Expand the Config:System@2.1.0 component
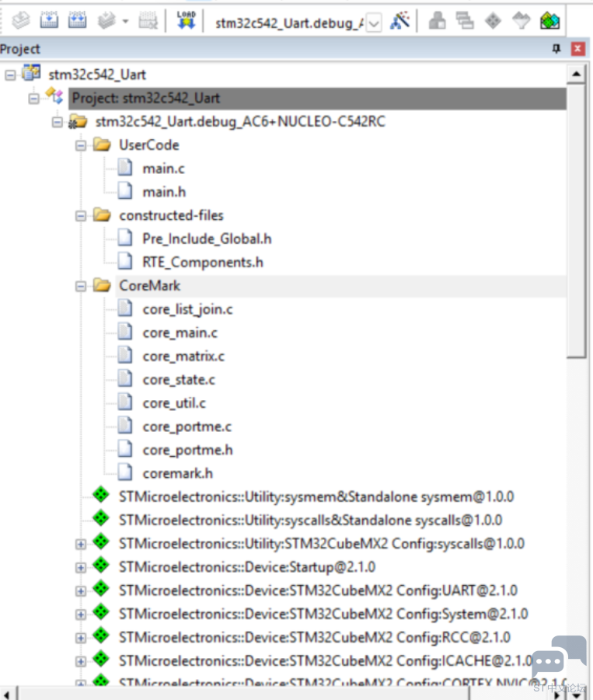The height and width of the screenshot is (700, 593). (x=80, y=615)
